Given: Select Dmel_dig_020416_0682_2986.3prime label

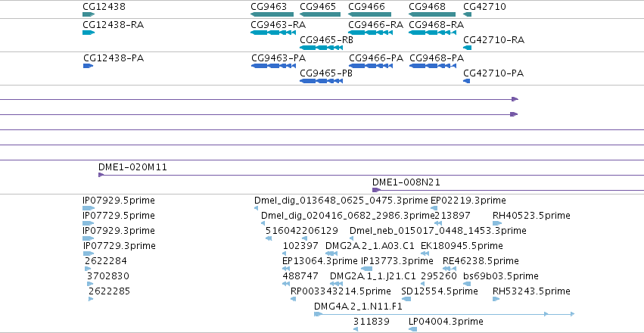Looking at the screenshot, I should [x=348, y=216].
